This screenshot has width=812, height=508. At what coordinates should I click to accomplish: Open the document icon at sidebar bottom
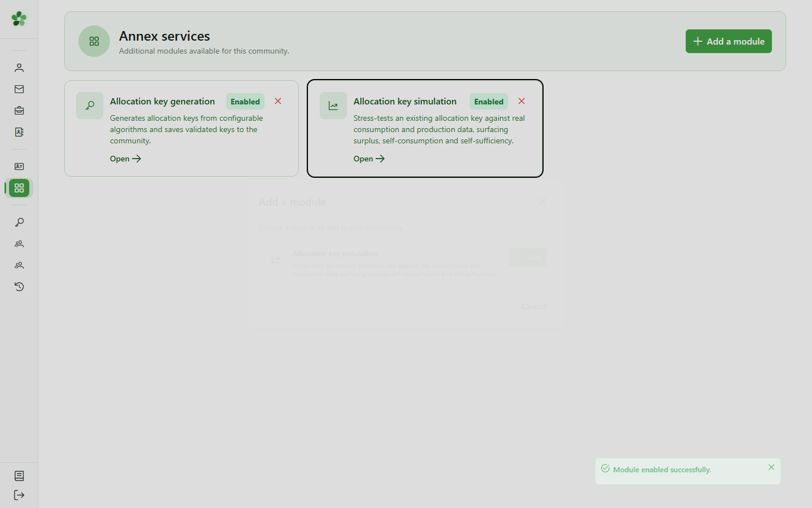click(19, 476)
